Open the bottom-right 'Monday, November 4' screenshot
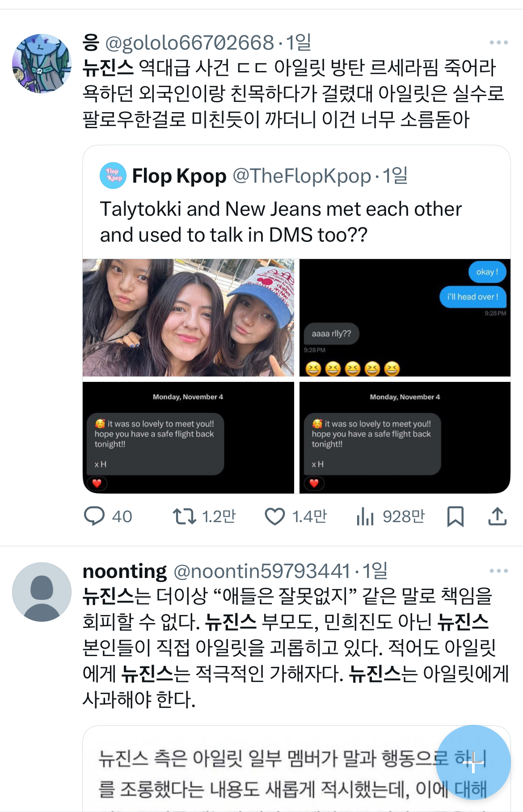523x812 pixels. click(x=405, y=438)
